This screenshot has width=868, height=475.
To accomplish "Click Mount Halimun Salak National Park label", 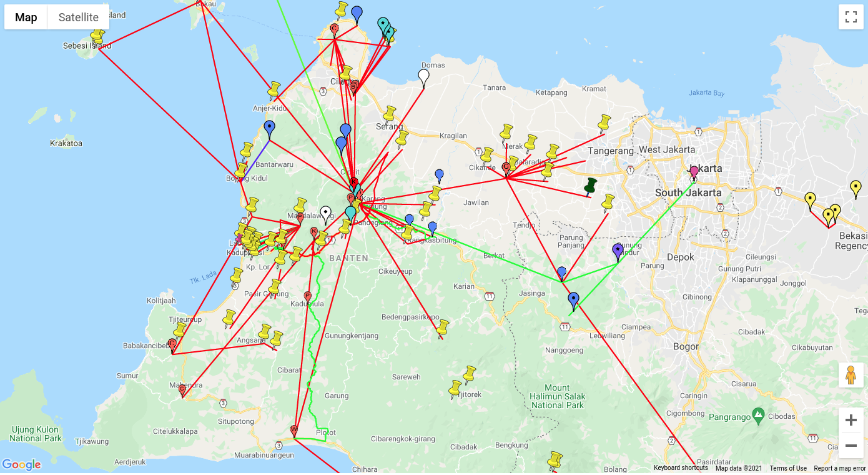I will click(557, 396).
